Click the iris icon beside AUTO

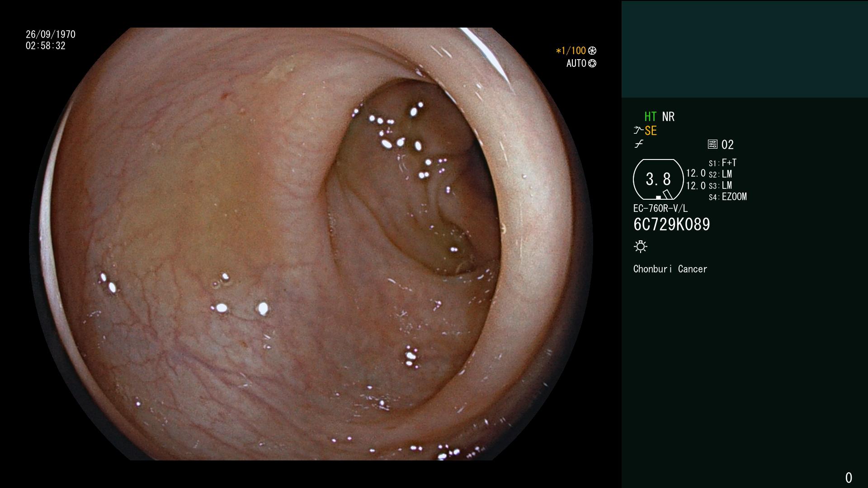click(x=592, y=64)
